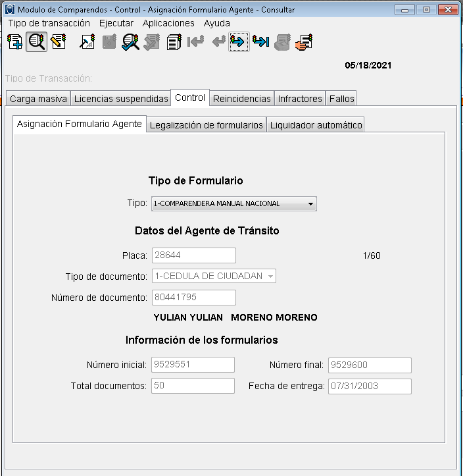The height and width of the screenshot is (476, 463).
Task: Switch to the Carga masiva tab
Action: click(x=38, y=99)
